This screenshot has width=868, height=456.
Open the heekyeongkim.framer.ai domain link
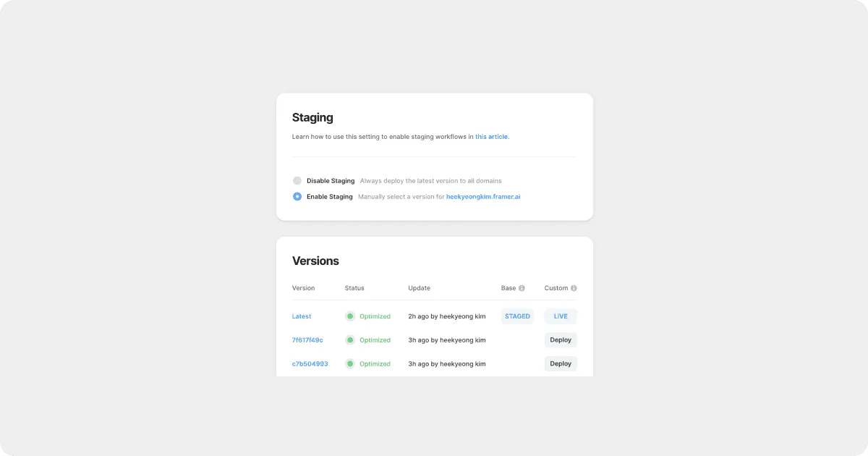click(483, 197)
